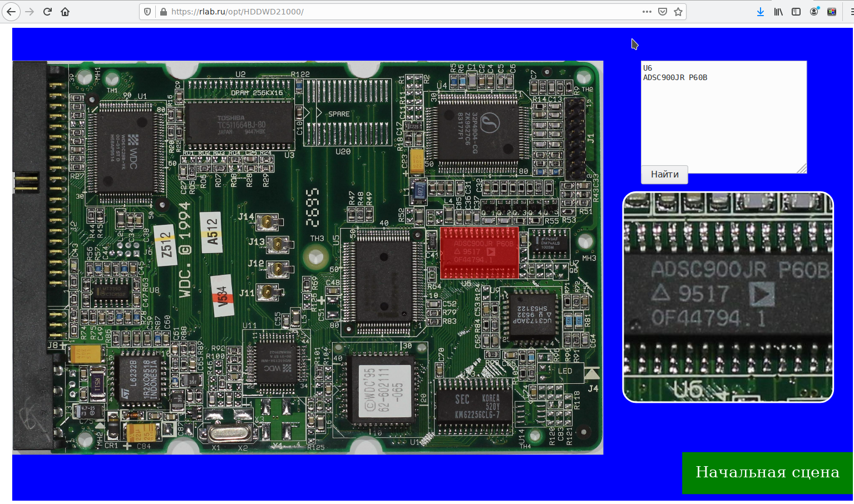Select the red highlighted U6 chip

pos(479,252)
